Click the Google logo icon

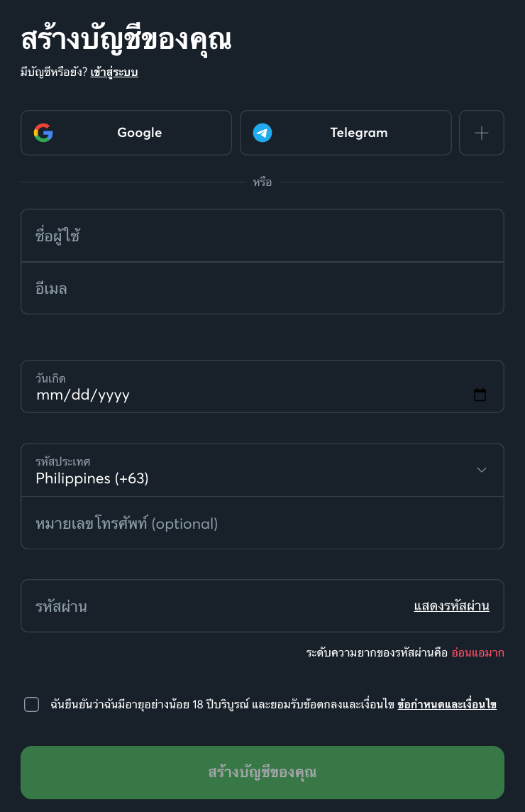click(x=43, y=133)
